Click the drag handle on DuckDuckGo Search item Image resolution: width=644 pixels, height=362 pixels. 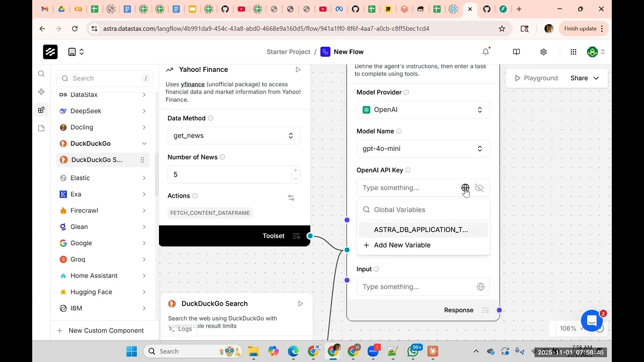click(142, 160)
